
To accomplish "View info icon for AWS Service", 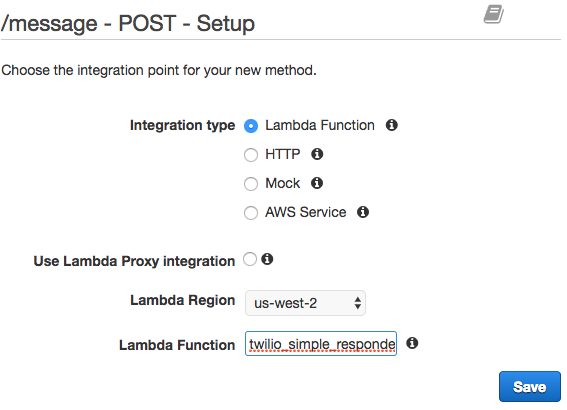I will click(363, 212).
